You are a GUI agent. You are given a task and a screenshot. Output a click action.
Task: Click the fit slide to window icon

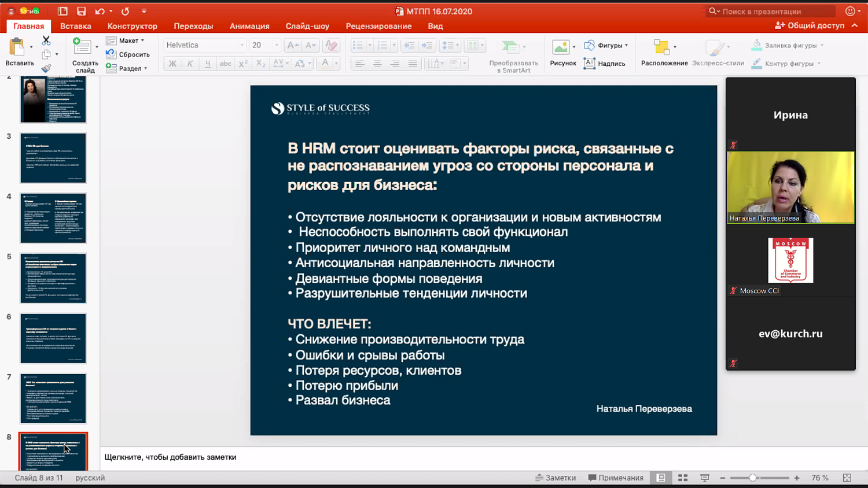tap(847, 478)
